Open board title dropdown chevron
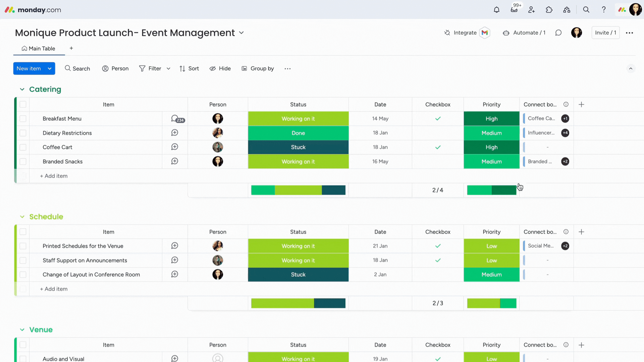This screenshot has height=362, width=644. coord(241,33)
